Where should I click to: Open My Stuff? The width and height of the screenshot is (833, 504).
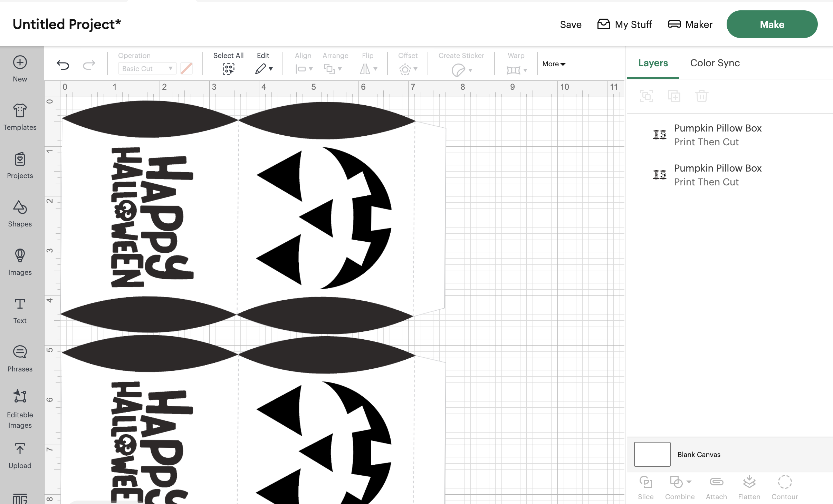(624, 25)
